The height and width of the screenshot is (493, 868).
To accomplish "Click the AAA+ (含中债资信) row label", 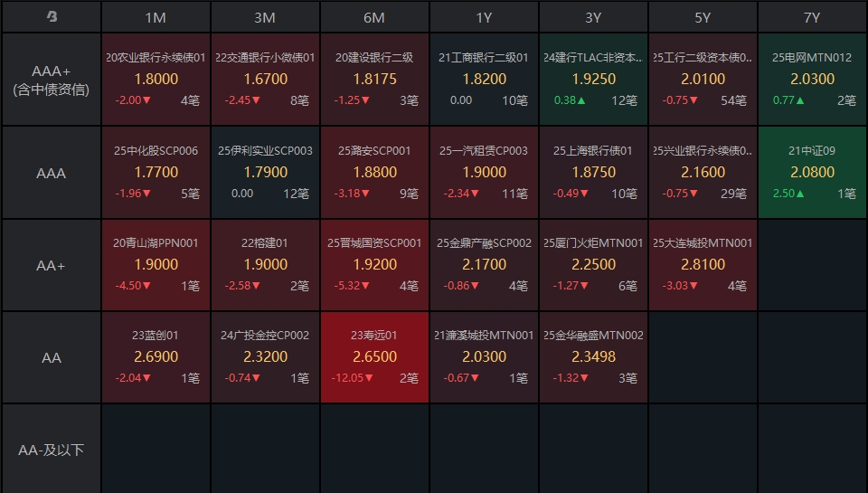I will pyautogui.click(x=52, y=80).
